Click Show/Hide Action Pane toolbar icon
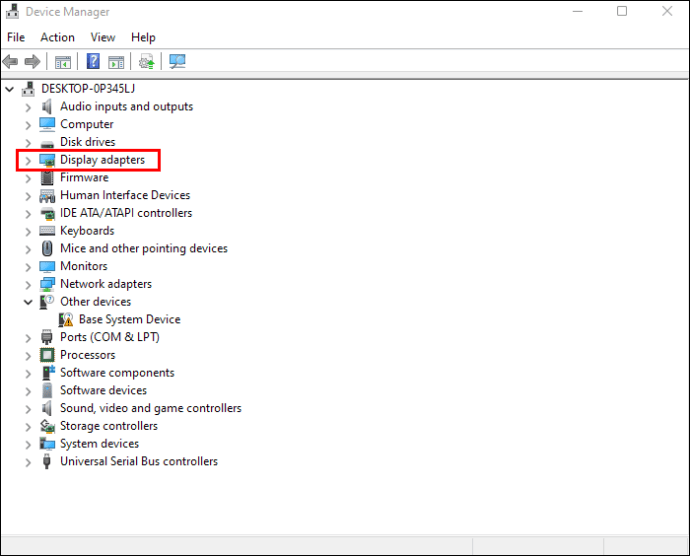Screen dimensions: 690x556 coord(116,62)
